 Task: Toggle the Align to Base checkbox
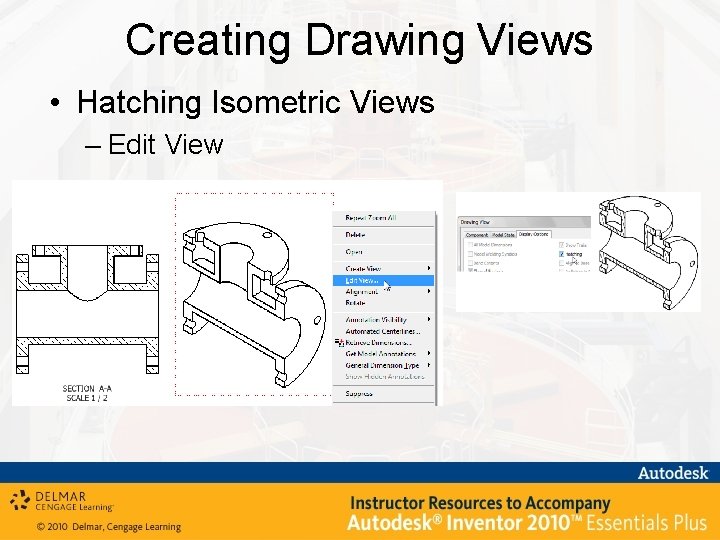point(562,263)
